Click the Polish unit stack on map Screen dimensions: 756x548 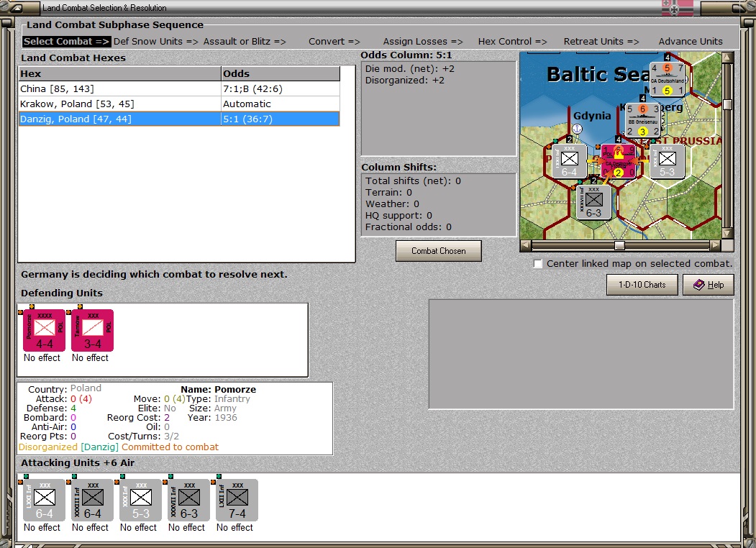pyautogui.click(x=618, y=162)
